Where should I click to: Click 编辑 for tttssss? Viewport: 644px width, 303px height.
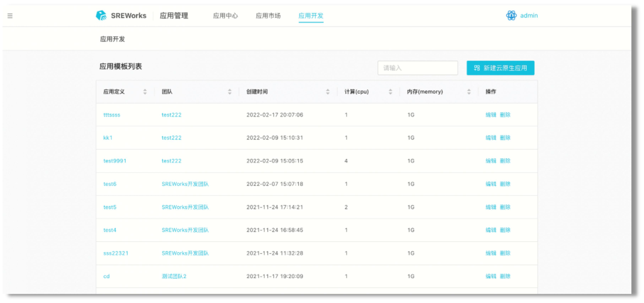(491, 115)
